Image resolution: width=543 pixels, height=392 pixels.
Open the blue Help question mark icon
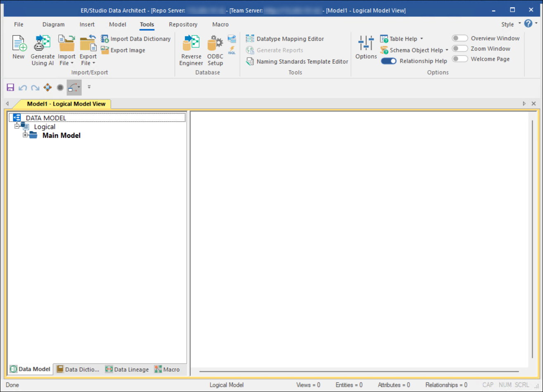528,24
